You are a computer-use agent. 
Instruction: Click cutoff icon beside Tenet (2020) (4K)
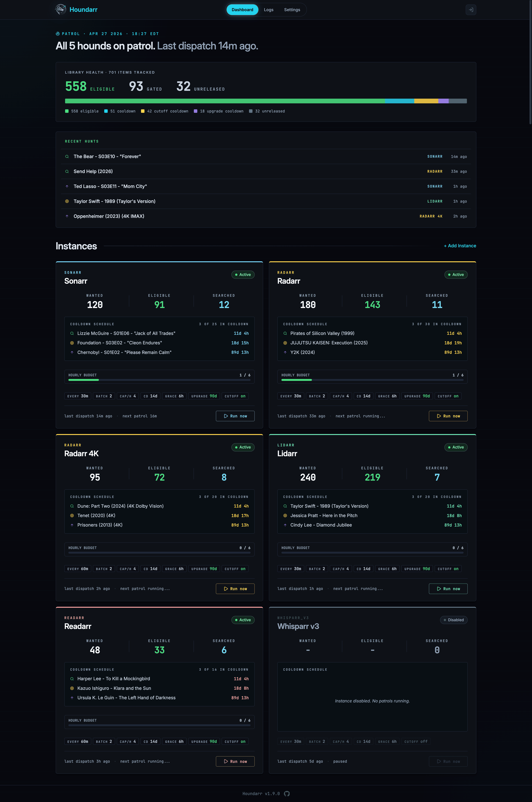point(72,515)
